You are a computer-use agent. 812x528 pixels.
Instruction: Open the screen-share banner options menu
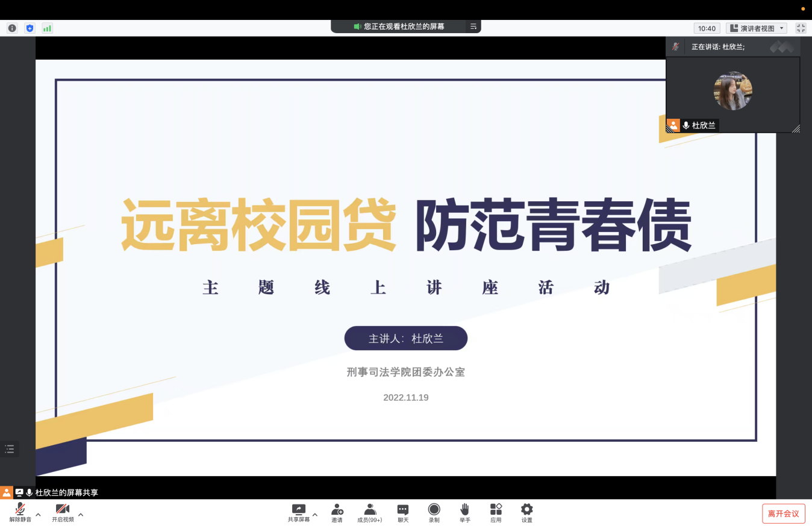point(473,27)
